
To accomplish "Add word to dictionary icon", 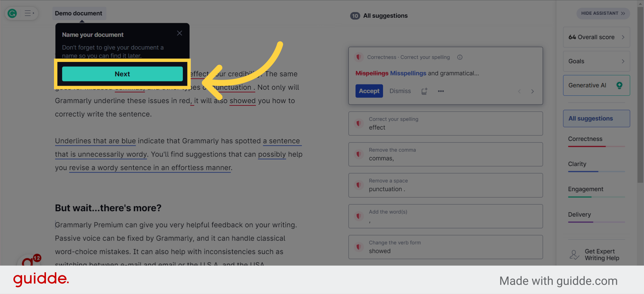I will 424,91.
